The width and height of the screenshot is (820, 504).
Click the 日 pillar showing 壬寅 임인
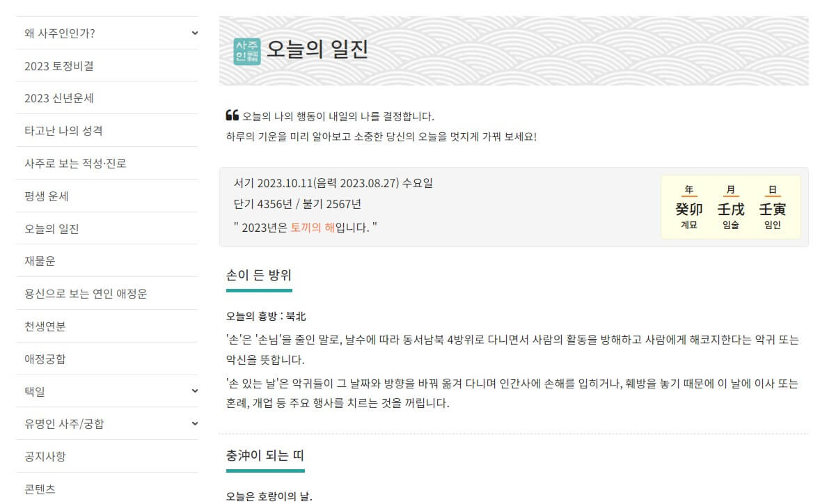(x=771, y=207)
